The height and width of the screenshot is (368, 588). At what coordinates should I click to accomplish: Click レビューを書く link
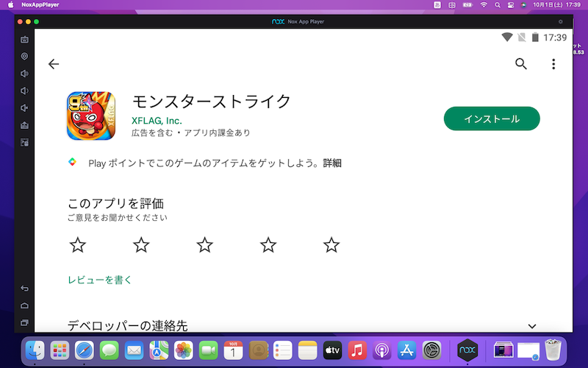click(99, 280)
